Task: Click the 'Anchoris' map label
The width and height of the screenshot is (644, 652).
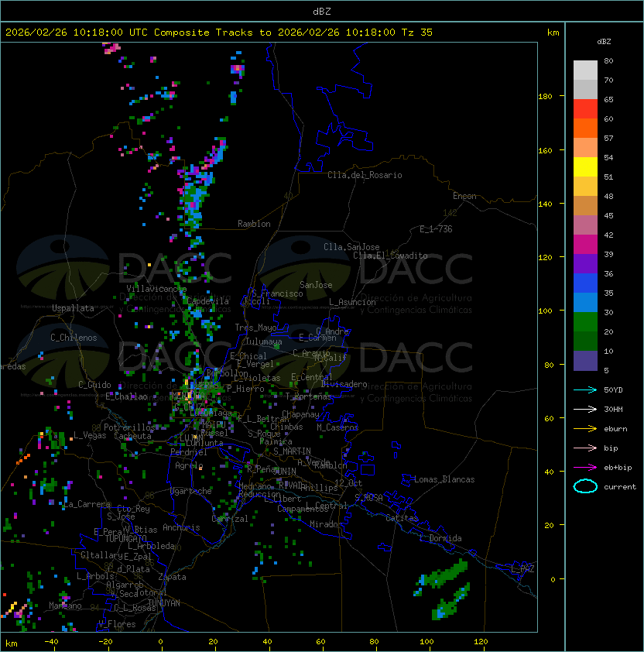Action: [x=181, y=527]
